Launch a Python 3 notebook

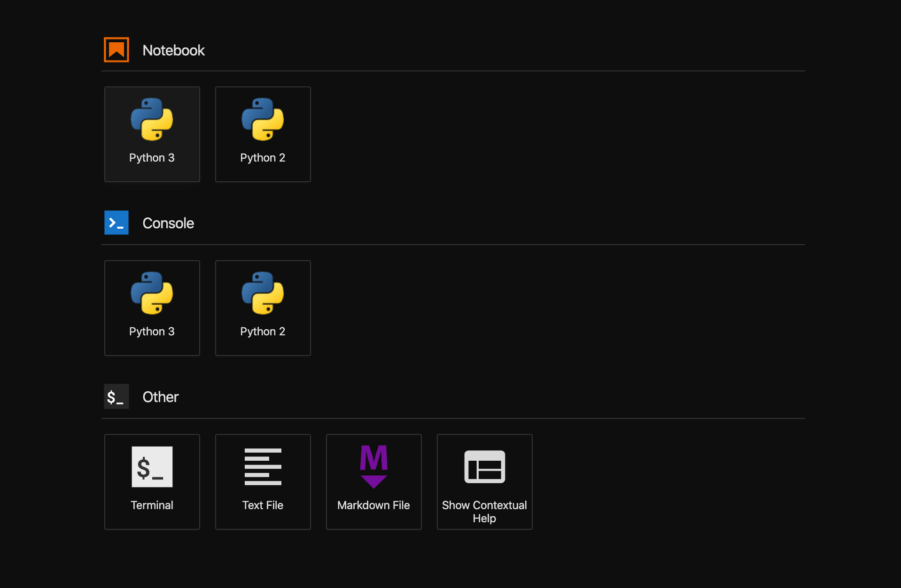(x=152, y=134)
